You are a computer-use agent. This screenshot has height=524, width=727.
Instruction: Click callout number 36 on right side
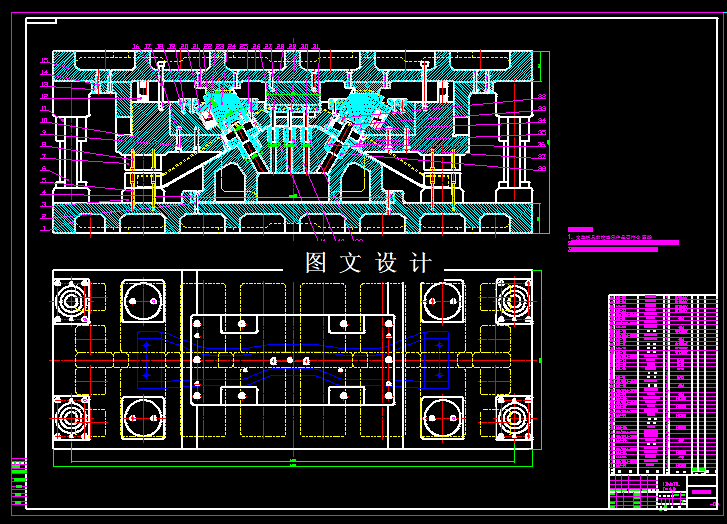coord(542,145)
